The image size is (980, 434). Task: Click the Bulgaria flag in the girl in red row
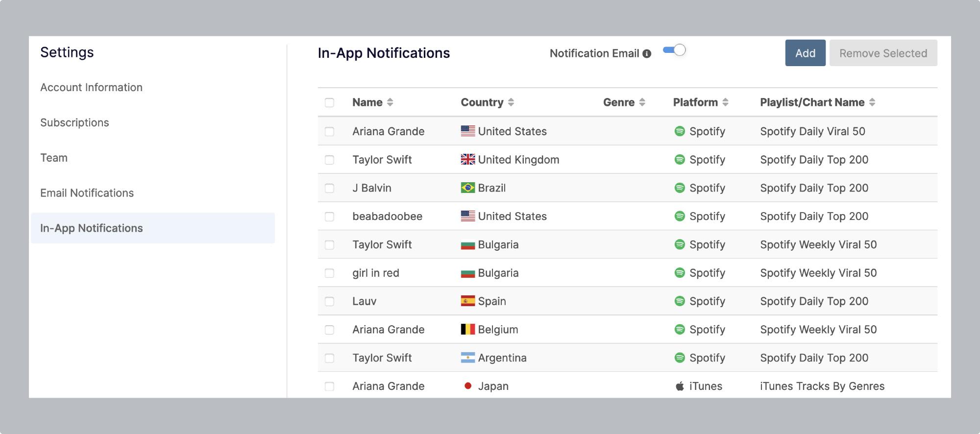click(x=468, y=273)
